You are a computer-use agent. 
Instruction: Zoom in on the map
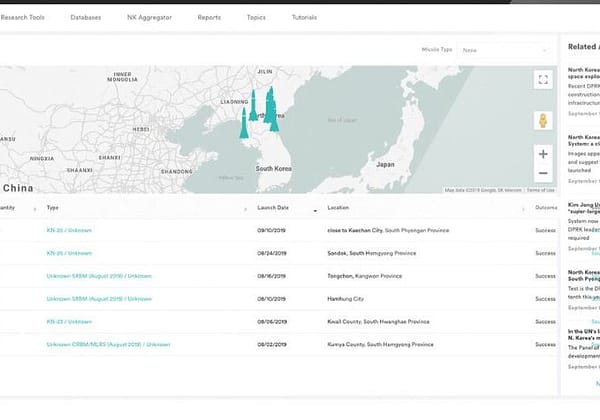(542, 154)
